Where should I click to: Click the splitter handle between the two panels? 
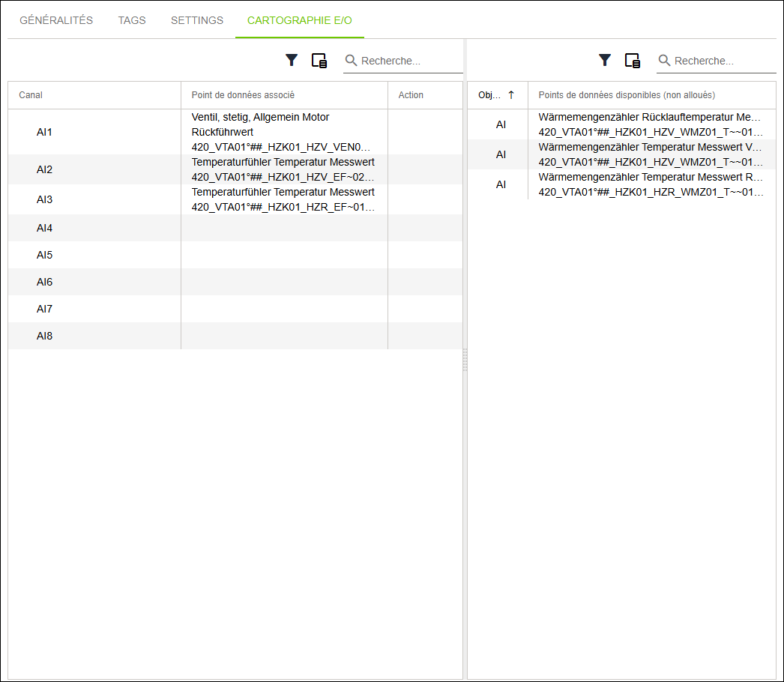[x=465, y=360]
